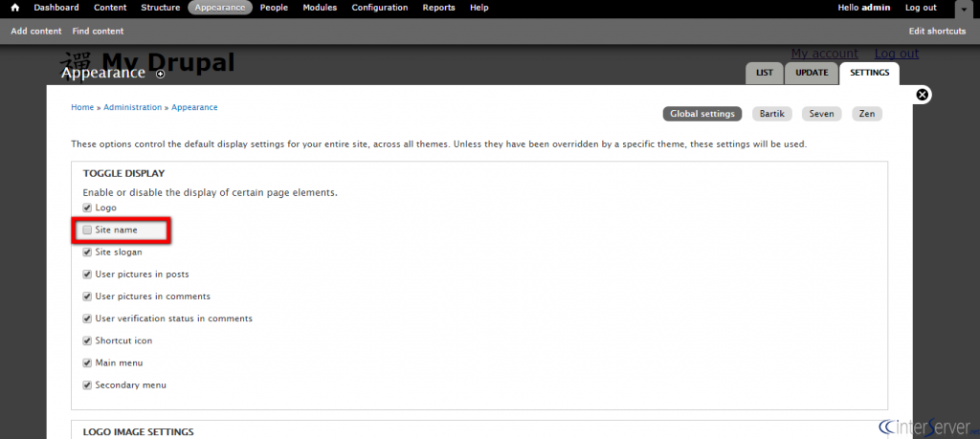Toggle User verification status in comments
The image size is (980, 439).
click(x=87, y=318)
